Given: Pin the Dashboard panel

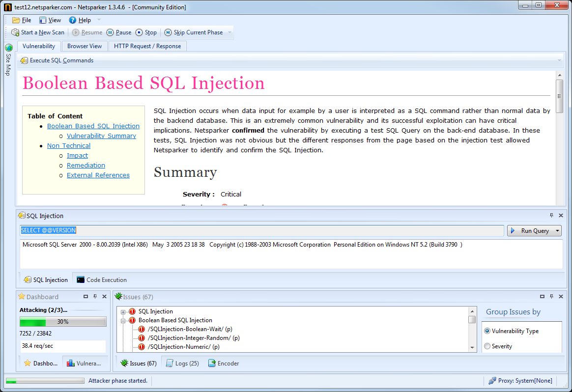Looking at the screenshot, I should pyautogui.click(x=95, y=297).
